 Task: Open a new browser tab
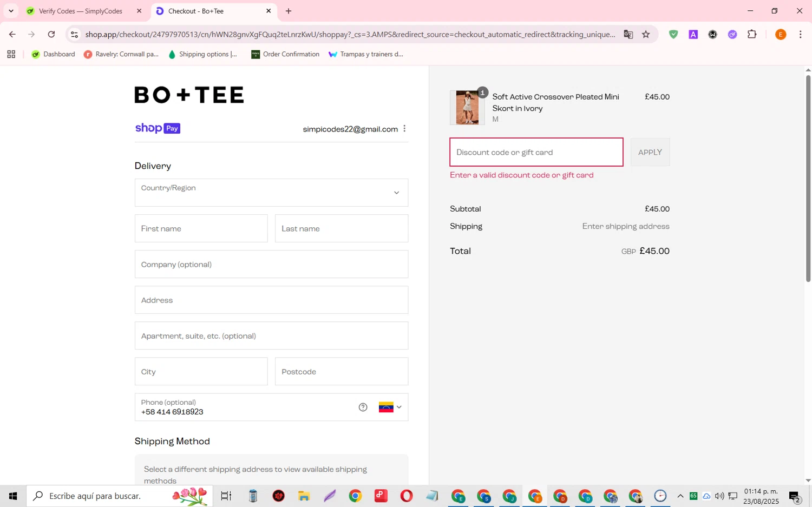[289, 11]
